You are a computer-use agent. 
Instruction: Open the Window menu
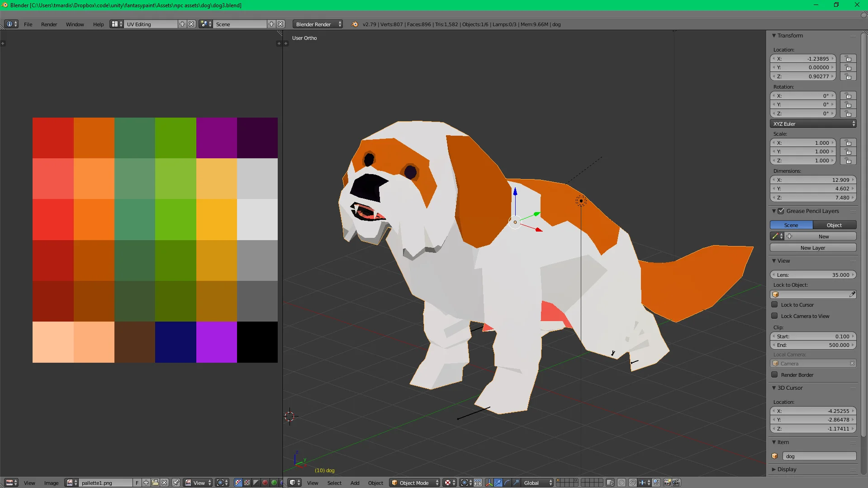(75, 24)
